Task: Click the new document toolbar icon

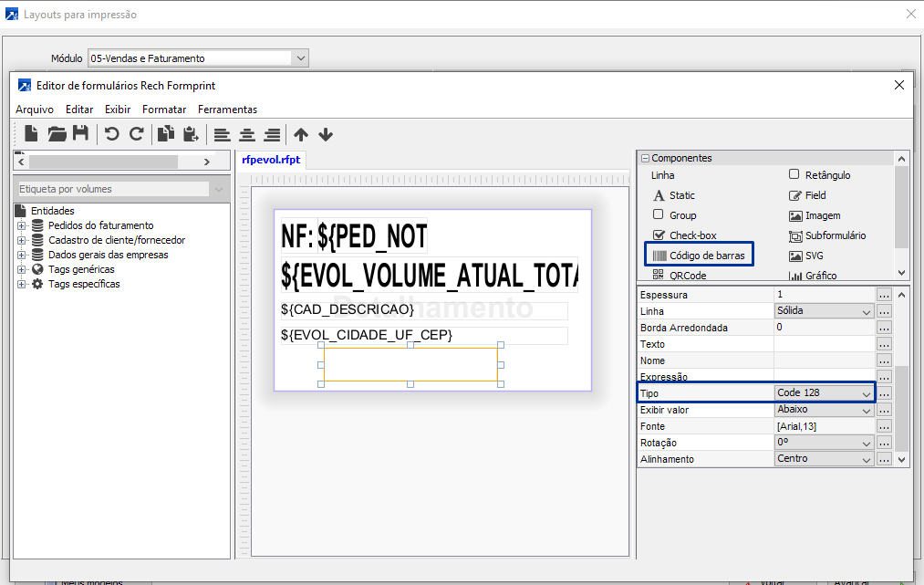Action: [x=31, y=134]
